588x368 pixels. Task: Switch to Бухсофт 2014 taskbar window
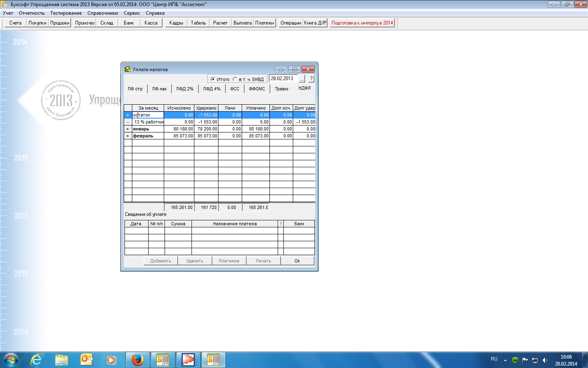163,360
